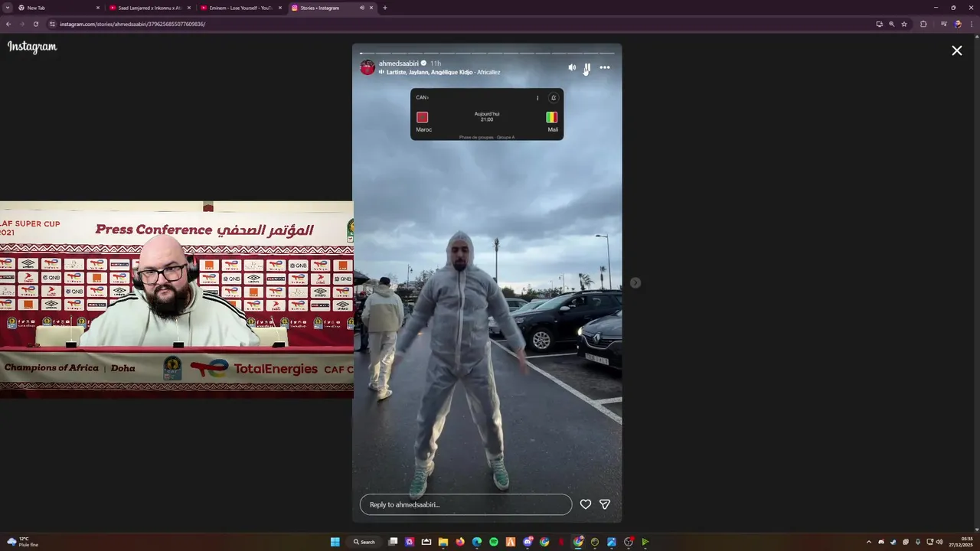Screen dimensions: 980x551
Task: Click the instagram.com address bar URL
Action: click(132, 24)
